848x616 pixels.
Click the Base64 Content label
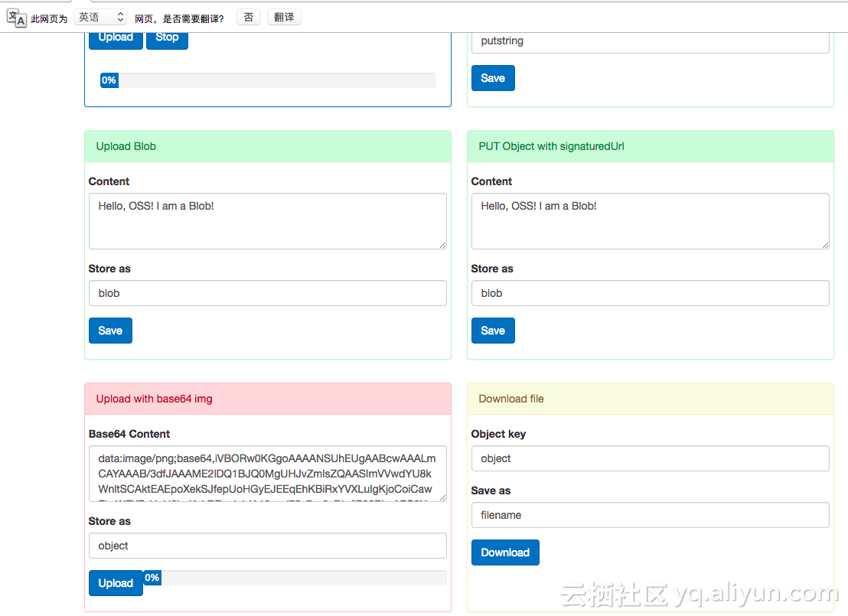pos(129,434)
